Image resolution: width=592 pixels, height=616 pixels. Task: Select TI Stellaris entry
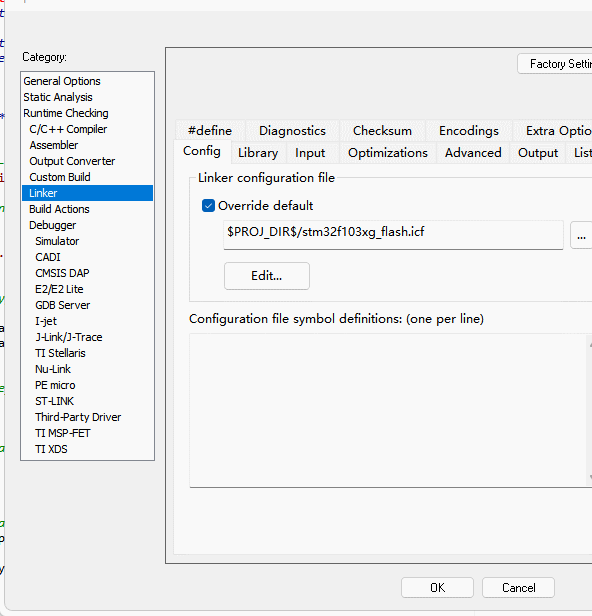click(x=87, y=353)
